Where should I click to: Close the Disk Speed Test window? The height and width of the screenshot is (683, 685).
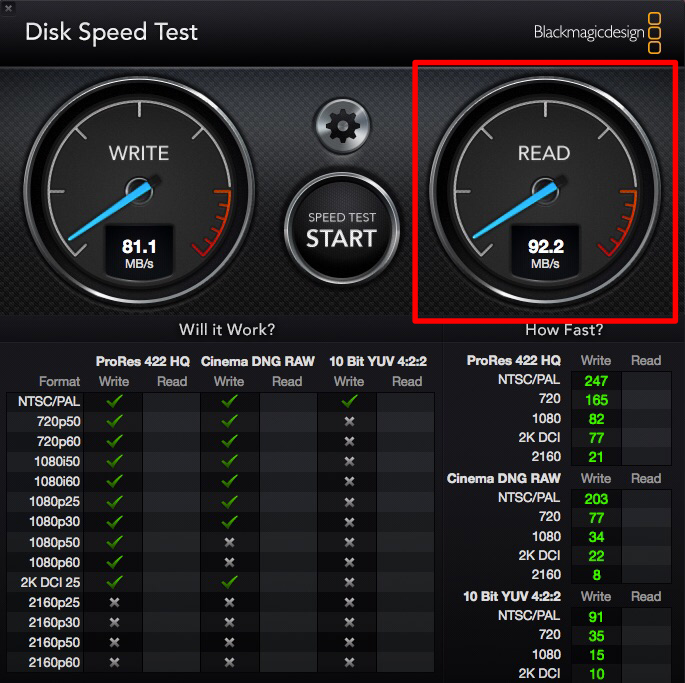(8, 8)
